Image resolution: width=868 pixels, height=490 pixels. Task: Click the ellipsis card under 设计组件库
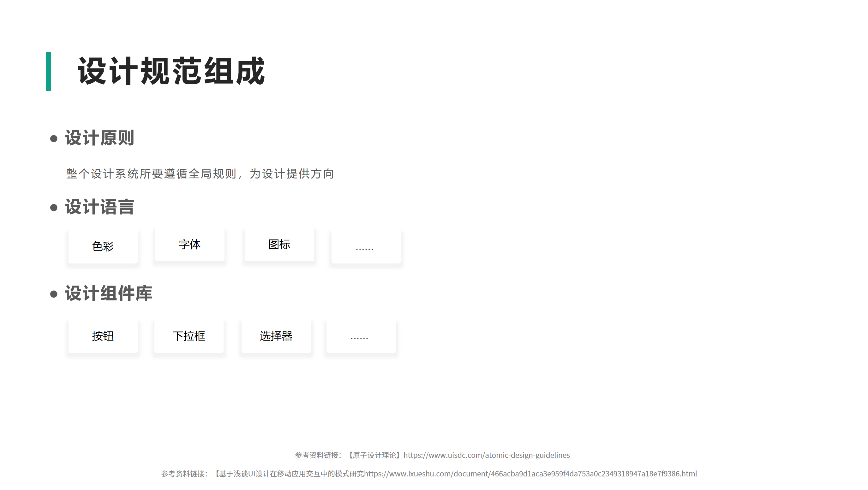coord(361,336)
